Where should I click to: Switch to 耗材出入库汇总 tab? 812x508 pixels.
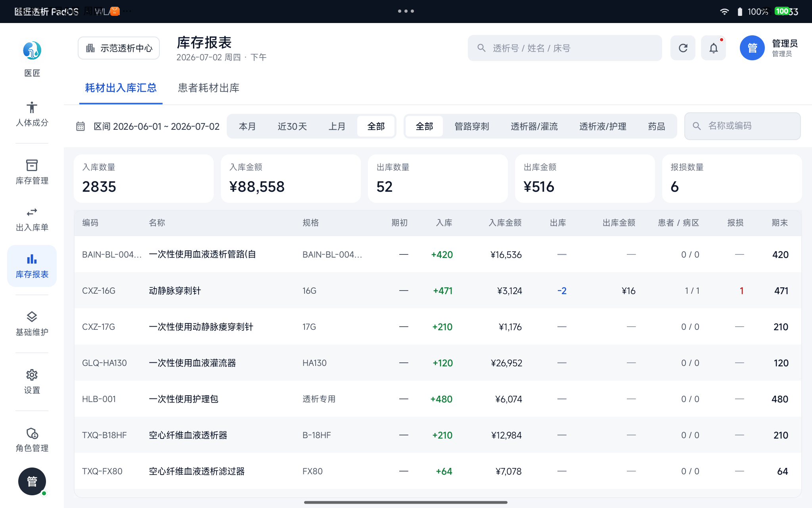click(x=121, y=88)
